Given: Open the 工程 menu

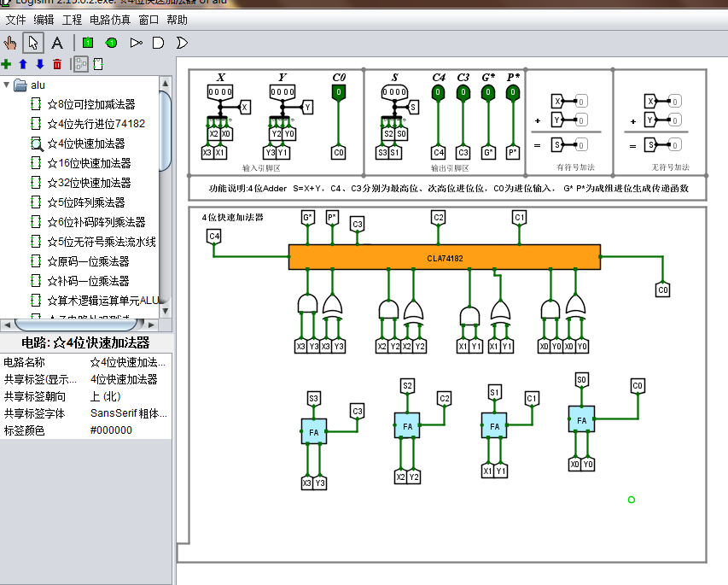Looking at the screenshot, I should 72,20.
